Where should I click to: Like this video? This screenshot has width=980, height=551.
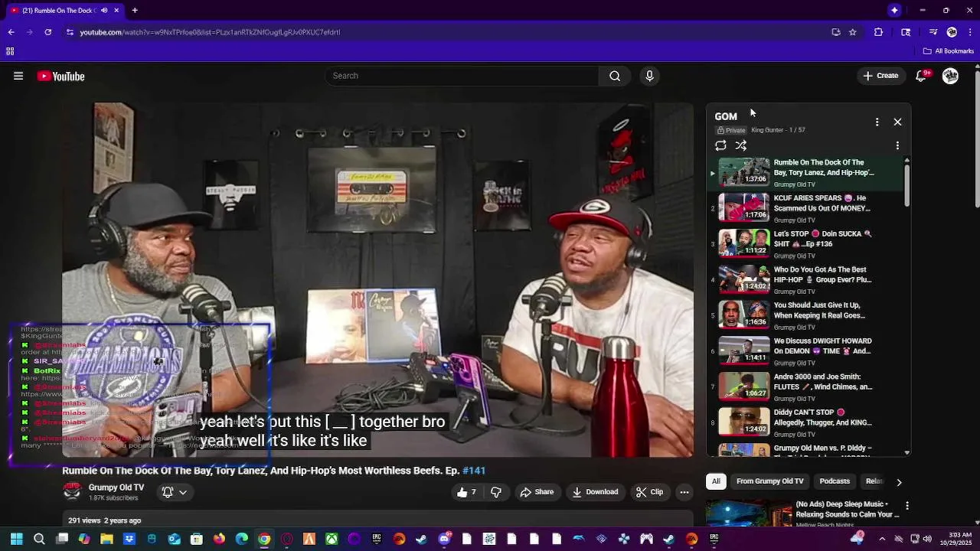point(467,492)
